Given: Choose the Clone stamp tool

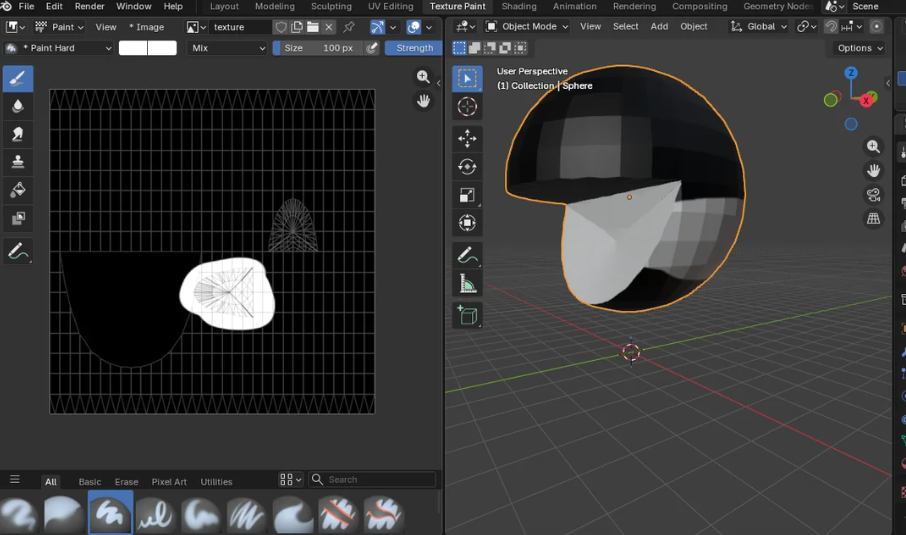Looking at the screenshot, I should (x=18, y=162).
